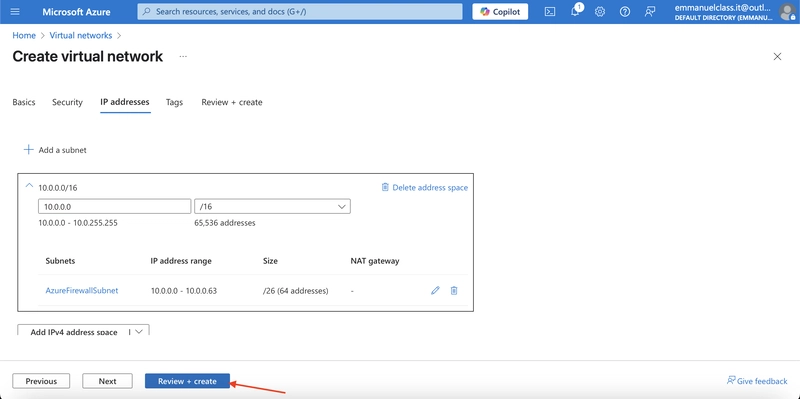Switch to the Tags tab
The height and width of the screenshot is (399, 800).
pyautogui.click(x=174, y=102)
